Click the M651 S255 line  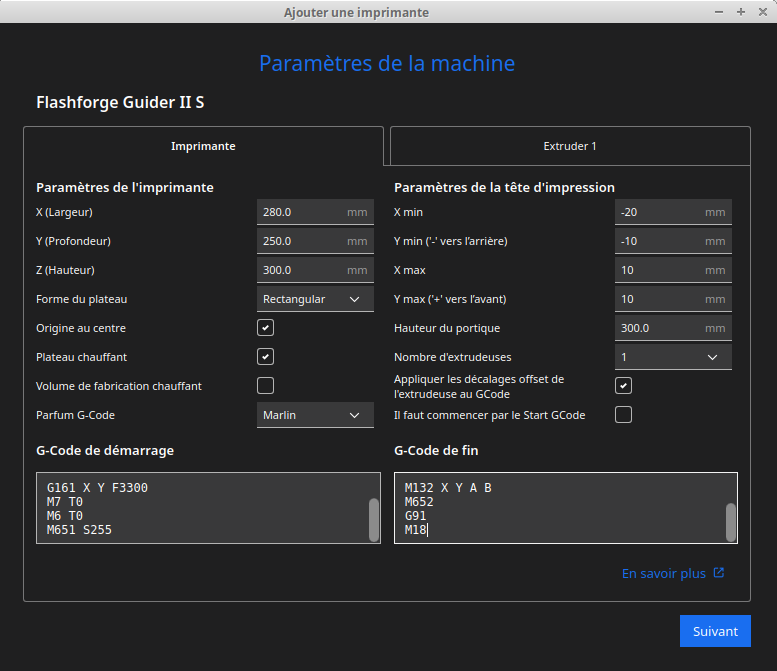click(79, 530)
